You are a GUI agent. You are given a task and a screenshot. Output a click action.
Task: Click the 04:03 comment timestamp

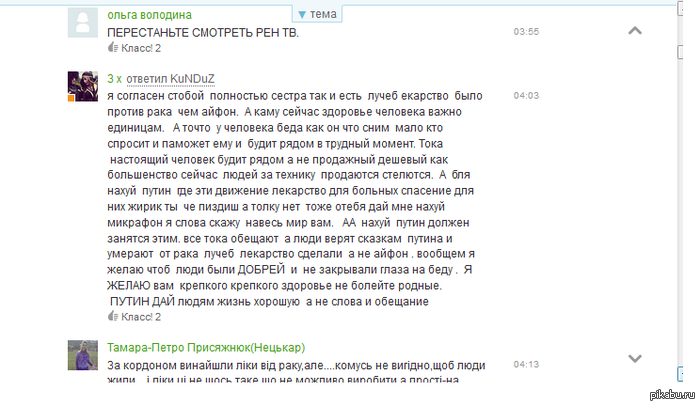click(526, 96)
